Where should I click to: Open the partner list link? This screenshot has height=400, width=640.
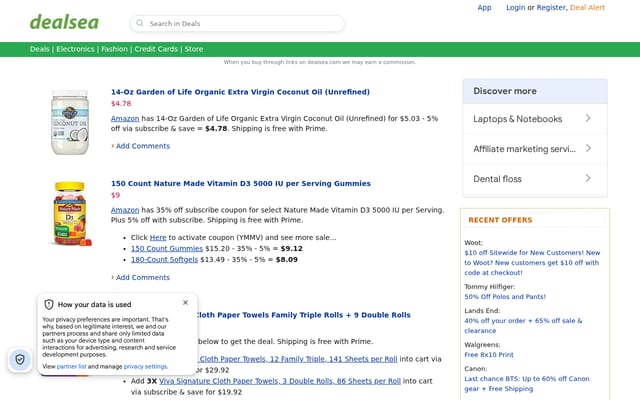pyautogui.click(x=71, y=366)
